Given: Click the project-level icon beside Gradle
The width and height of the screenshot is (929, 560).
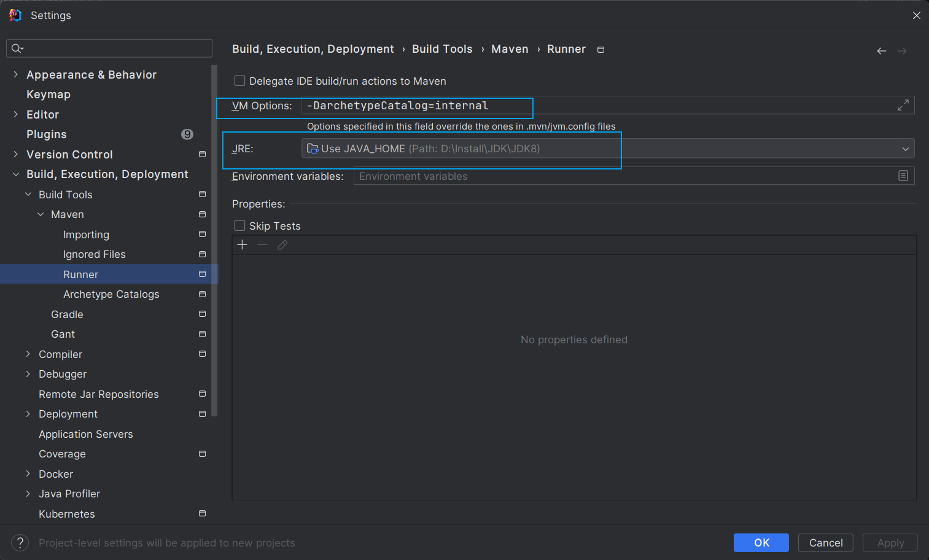Looking at the screenshot, I should click(202, 314).
